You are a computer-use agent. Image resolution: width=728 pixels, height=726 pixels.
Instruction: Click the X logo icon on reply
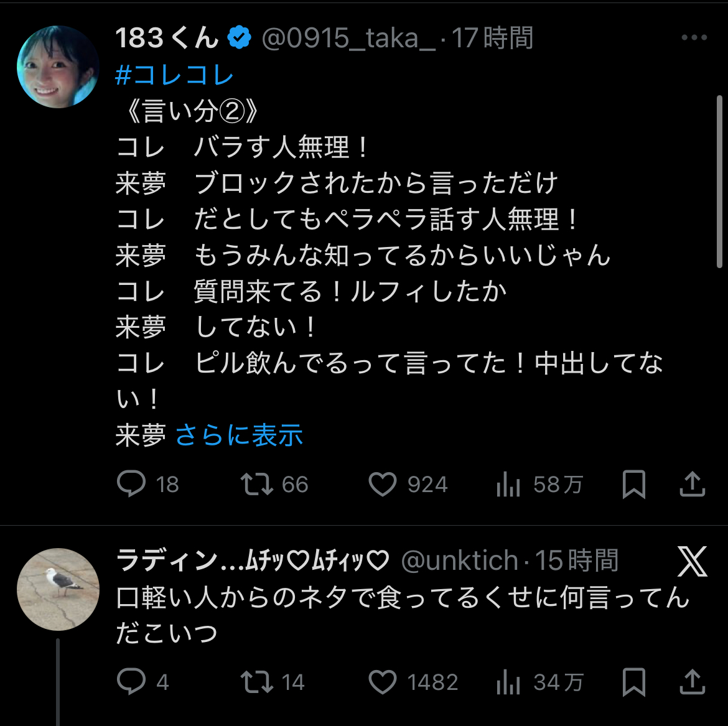pyautogui.click(x=692, y=561)
